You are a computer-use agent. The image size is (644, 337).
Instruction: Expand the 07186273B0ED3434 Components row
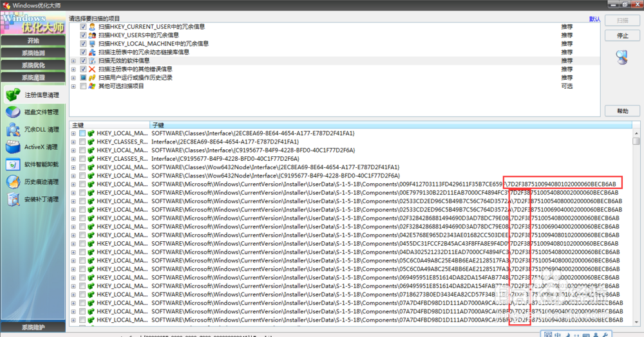coord(73,295)
